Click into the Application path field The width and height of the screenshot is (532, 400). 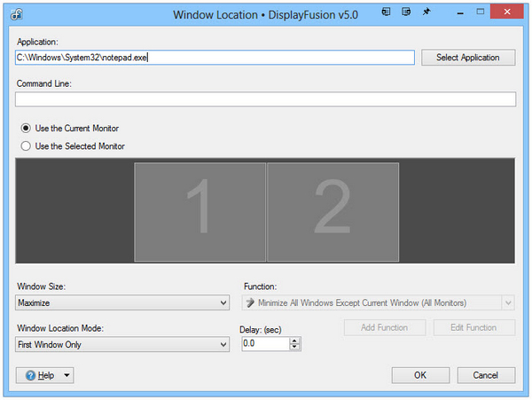(x=215, y=58)
